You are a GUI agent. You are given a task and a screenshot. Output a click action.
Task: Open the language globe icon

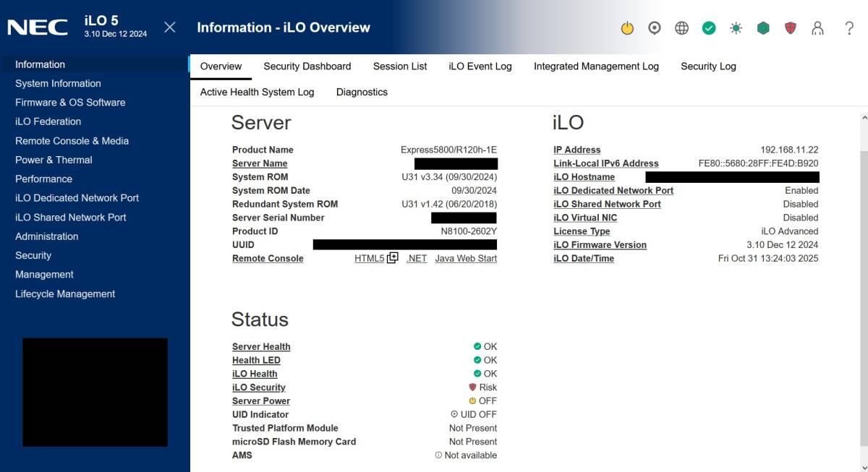point(681,28)
